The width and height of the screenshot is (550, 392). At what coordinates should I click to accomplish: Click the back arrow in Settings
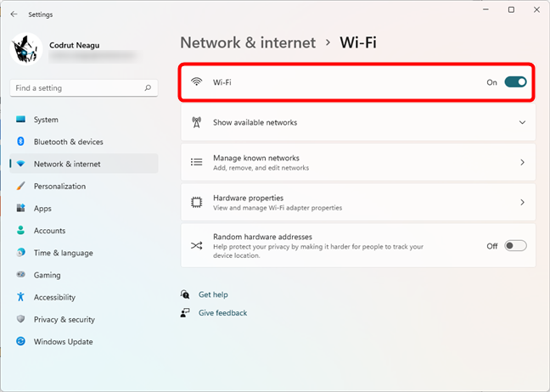pos(14,14)
